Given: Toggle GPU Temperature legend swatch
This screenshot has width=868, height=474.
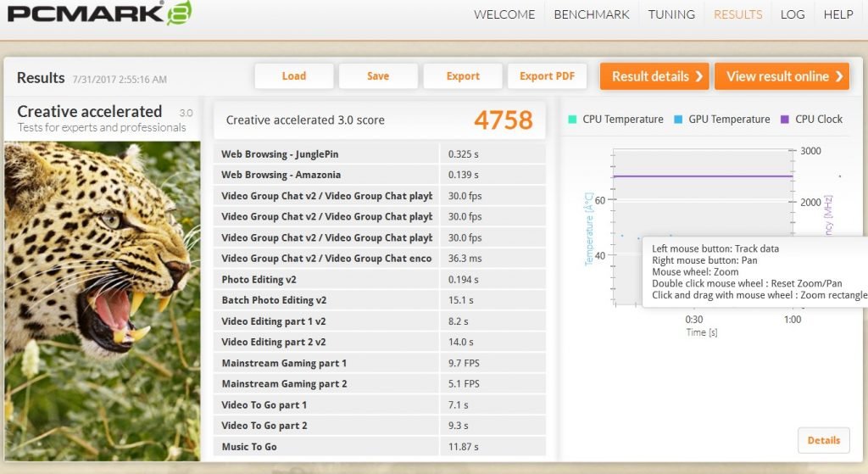Looking at the screenshot, I should coord(678,119).
